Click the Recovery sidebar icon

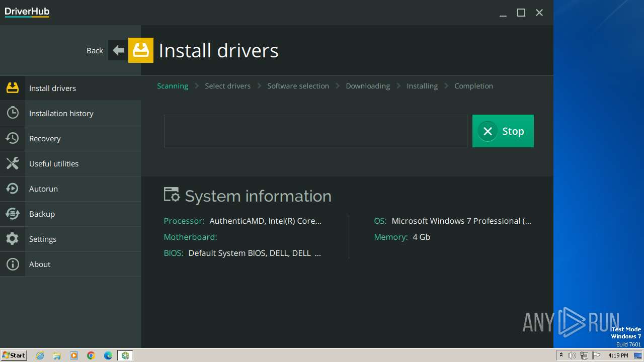click(x=13, y=138)
